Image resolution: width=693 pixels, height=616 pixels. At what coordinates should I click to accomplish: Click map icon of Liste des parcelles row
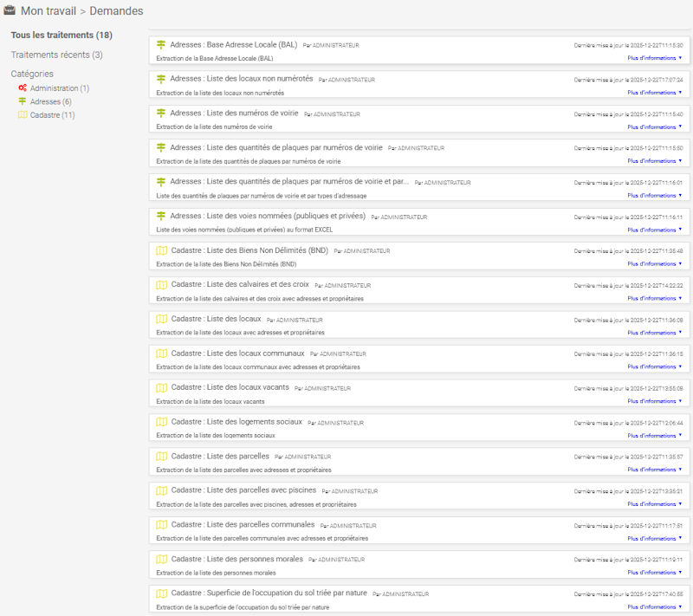coord(161,456)
